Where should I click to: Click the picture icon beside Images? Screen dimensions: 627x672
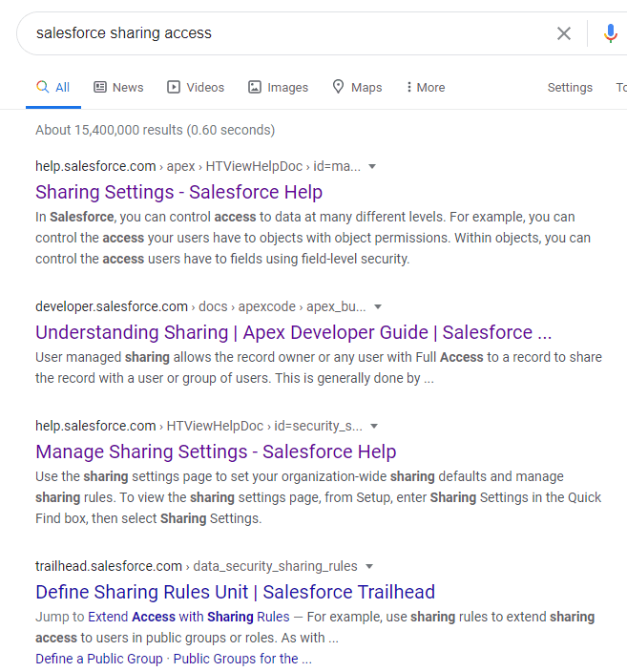point(255,87)
